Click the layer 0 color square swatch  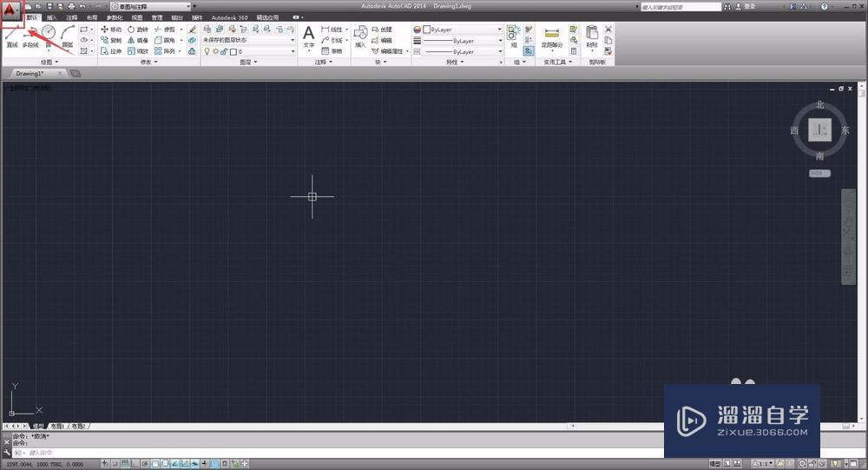tap(233, 51)
